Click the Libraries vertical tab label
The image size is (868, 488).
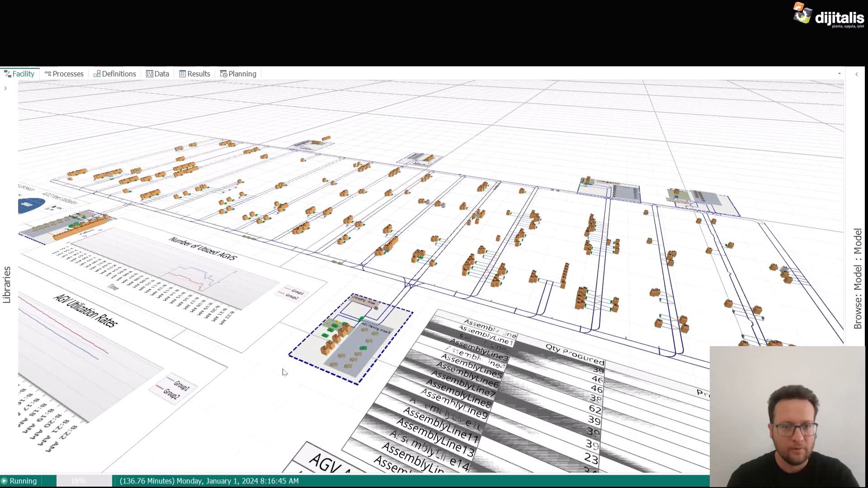(6, 282)
